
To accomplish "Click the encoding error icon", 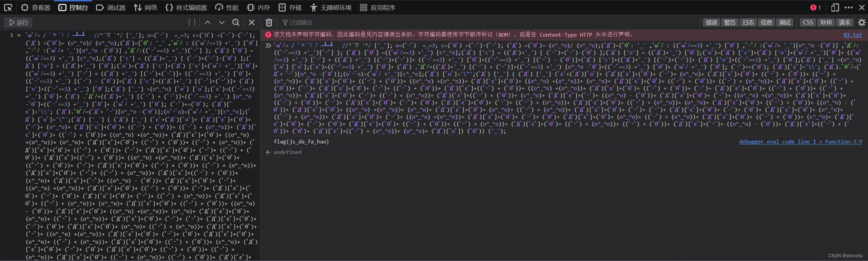I will (x=268, y=35).
